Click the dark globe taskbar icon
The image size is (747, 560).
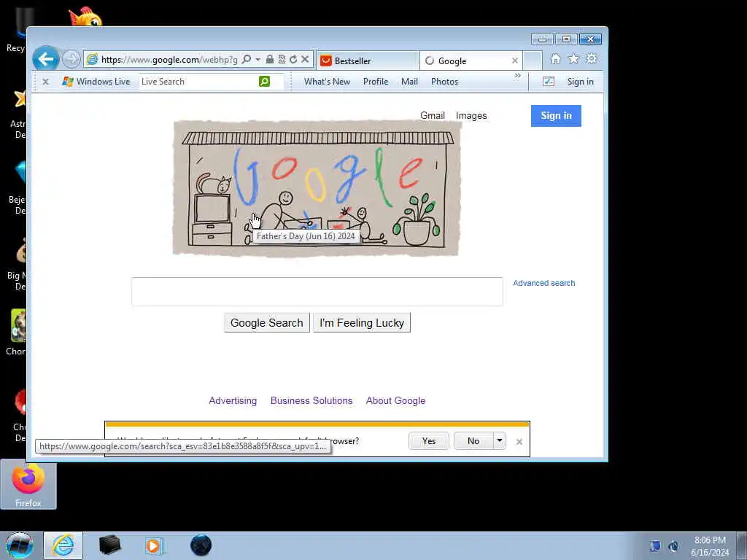click(x=201, y=545)
